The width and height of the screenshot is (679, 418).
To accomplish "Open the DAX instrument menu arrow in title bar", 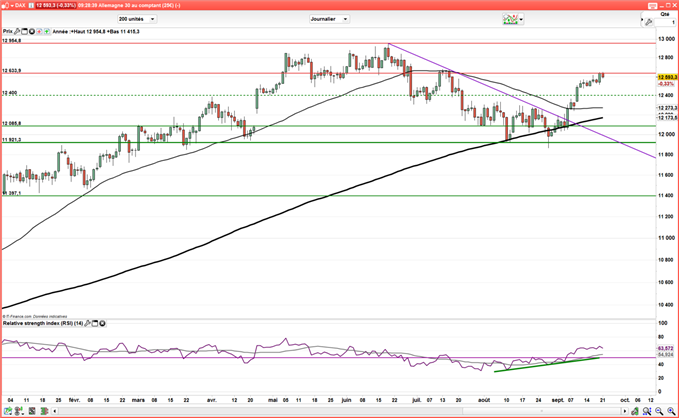I will point(11,5).
